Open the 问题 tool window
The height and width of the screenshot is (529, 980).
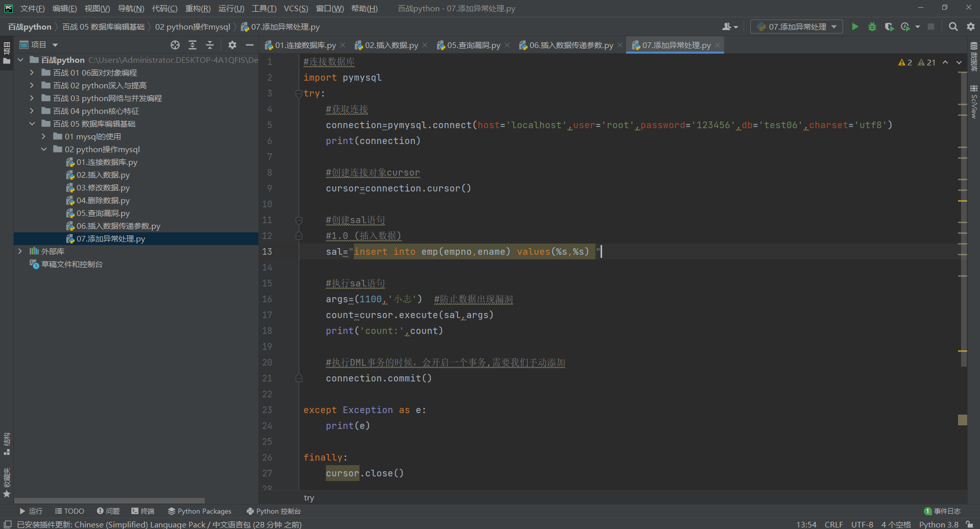pyautogui.click(x=108, y=511)
